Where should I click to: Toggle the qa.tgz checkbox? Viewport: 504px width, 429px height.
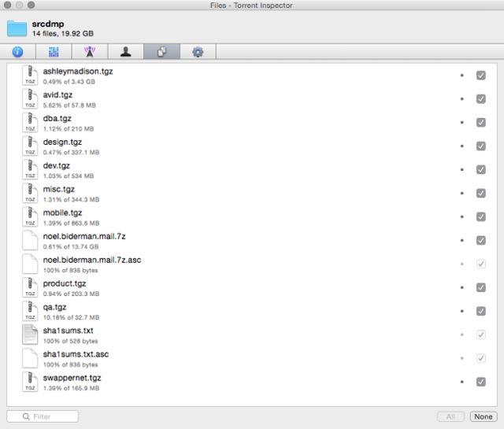click(481, 311)
